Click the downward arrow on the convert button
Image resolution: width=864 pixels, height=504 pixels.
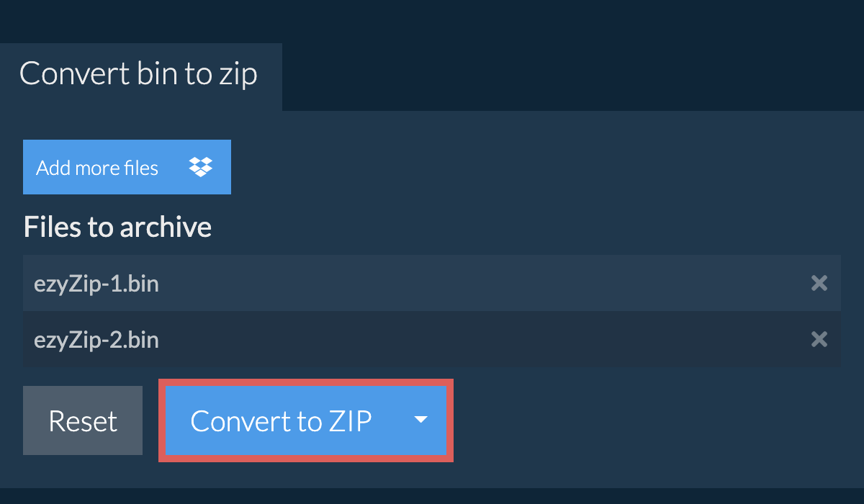420,421
